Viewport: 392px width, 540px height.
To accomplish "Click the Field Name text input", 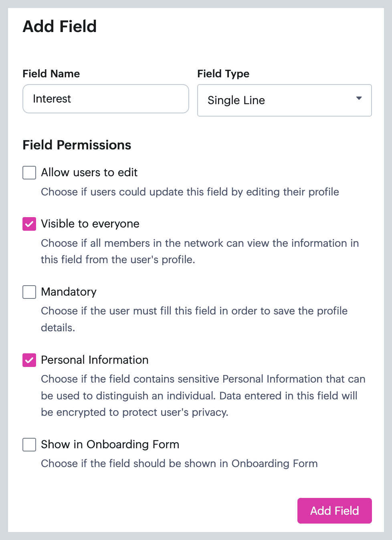I will click(x=105, y=99).
